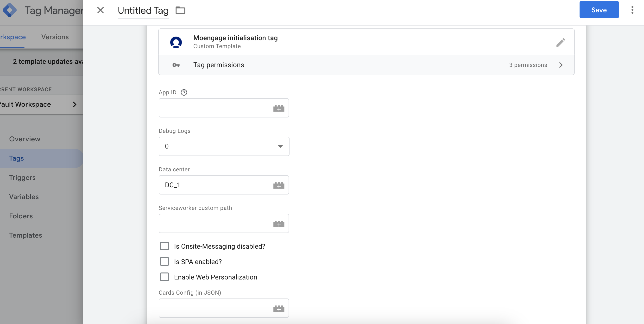Open the Debug Logs dropdown
Screen dimensions: 644x324
click(x=280, y=146)
